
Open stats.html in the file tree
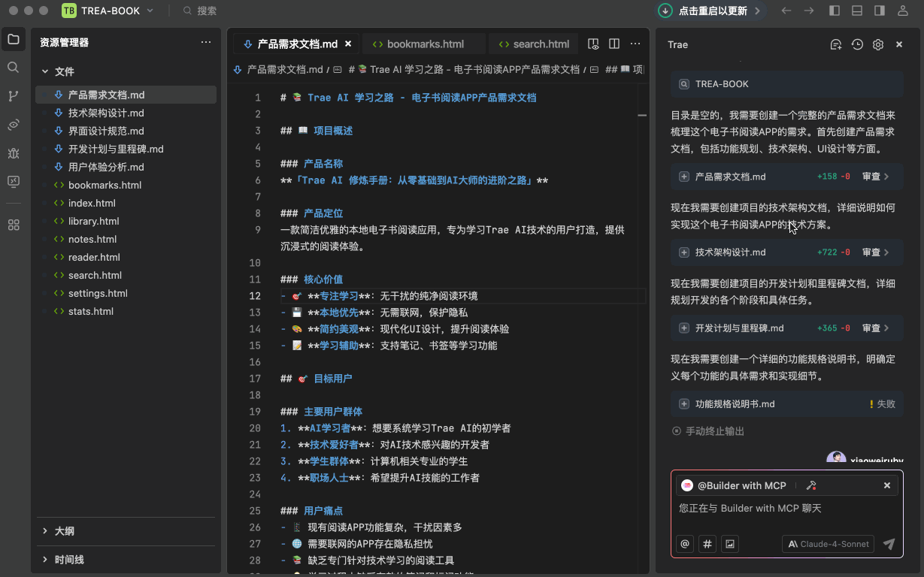(126, 311)
